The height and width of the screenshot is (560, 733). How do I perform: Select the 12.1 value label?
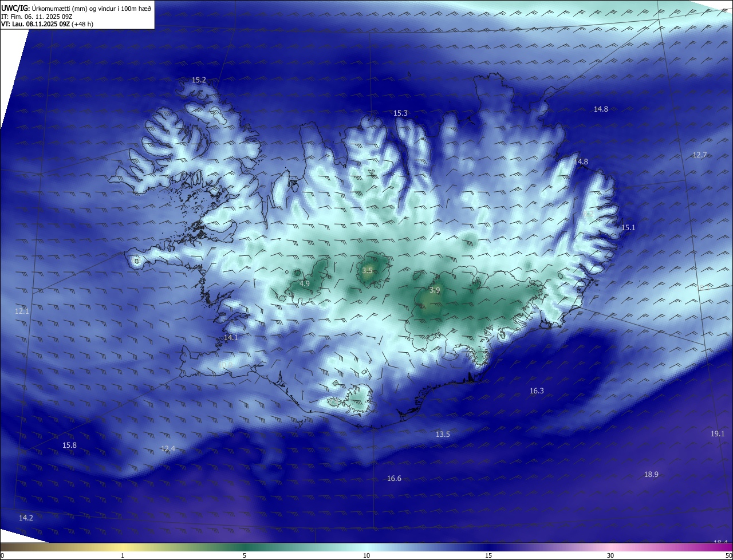coord(22,311)
